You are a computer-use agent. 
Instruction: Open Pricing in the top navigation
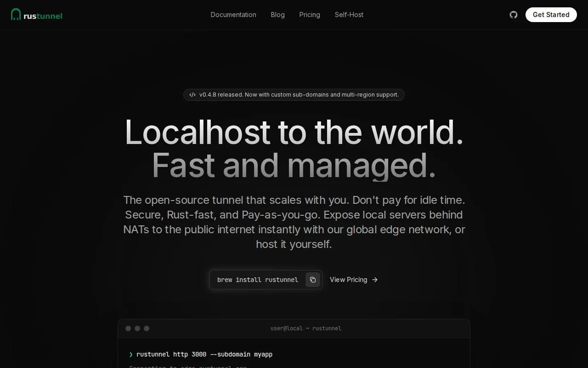tap(310, 15)
